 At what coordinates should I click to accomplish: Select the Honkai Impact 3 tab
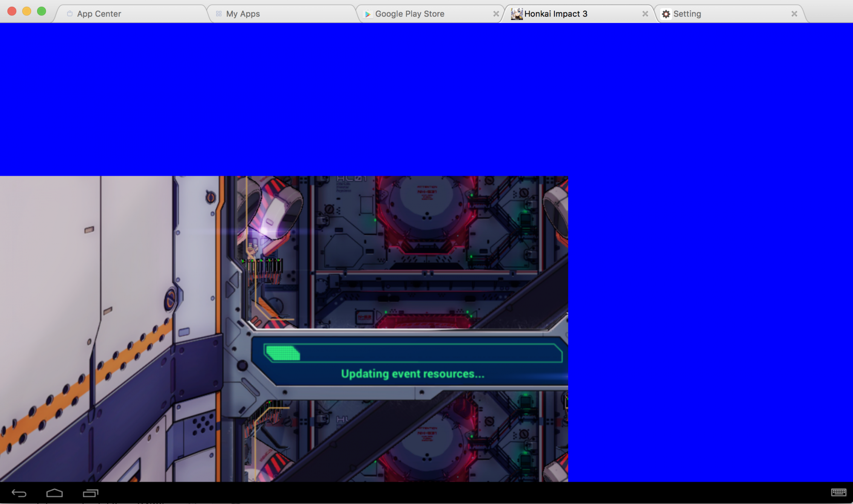point(579,14)
